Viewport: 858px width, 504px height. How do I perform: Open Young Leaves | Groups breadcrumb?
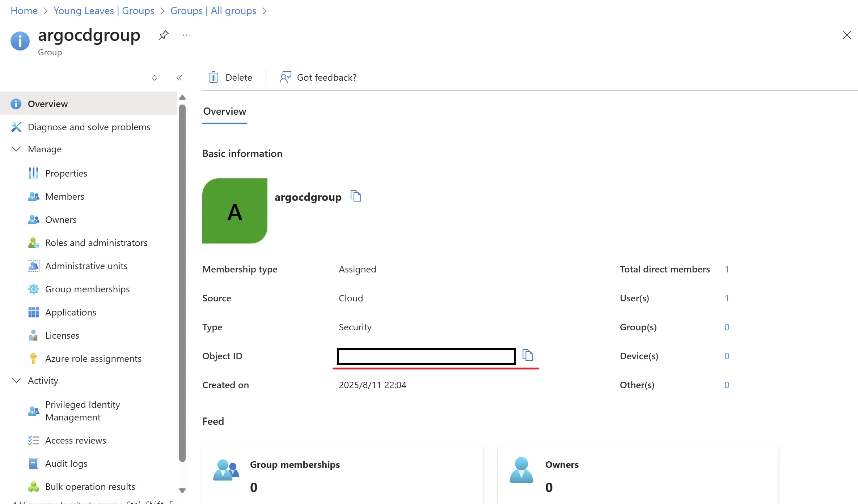tap(104, 11)
